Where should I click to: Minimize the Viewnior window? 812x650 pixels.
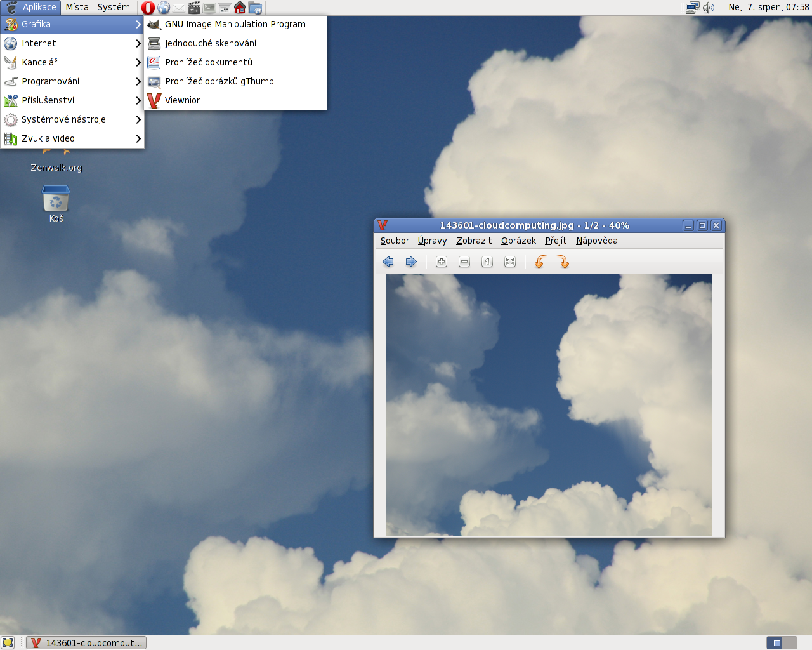[688, 225]
